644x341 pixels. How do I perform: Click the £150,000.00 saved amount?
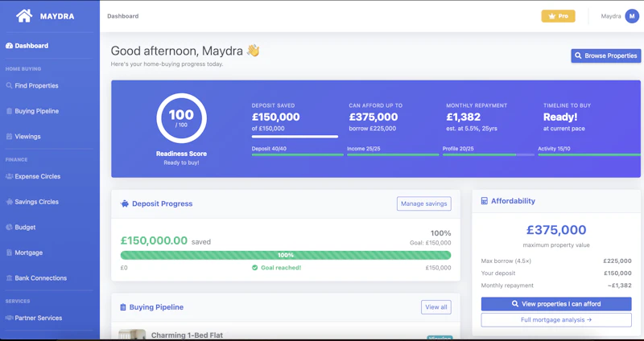point(154,241)
